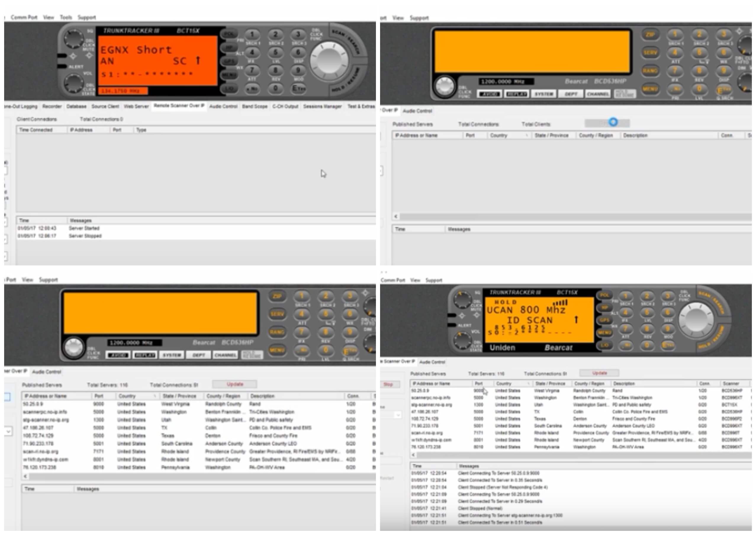Click ZIP key on BCD536HP above populated server list
The image size is (756, 535).
[x=277, y=296]
